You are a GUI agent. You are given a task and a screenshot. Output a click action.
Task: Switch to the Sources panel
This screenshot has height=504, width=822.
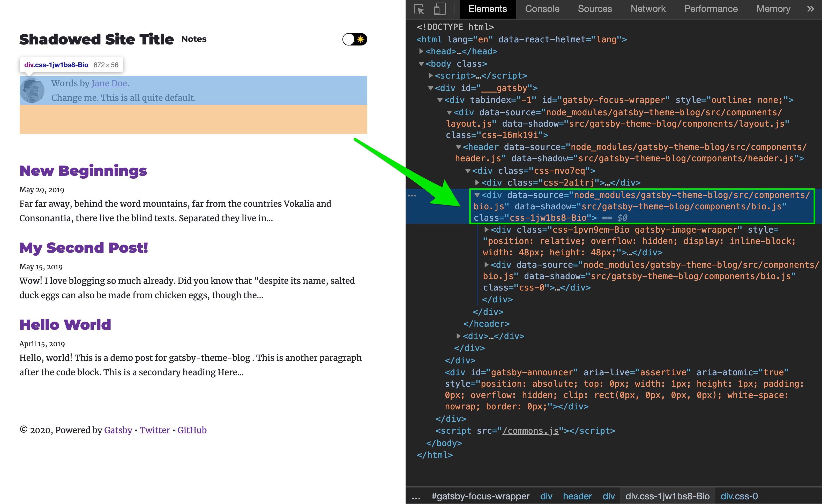(595, 9)
